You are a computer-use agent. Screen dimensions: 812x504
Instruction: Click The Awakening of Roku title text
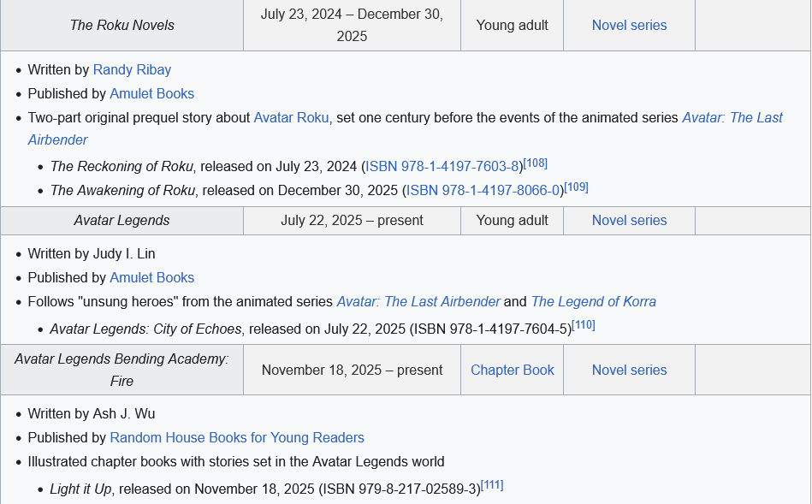click(122, 190)
